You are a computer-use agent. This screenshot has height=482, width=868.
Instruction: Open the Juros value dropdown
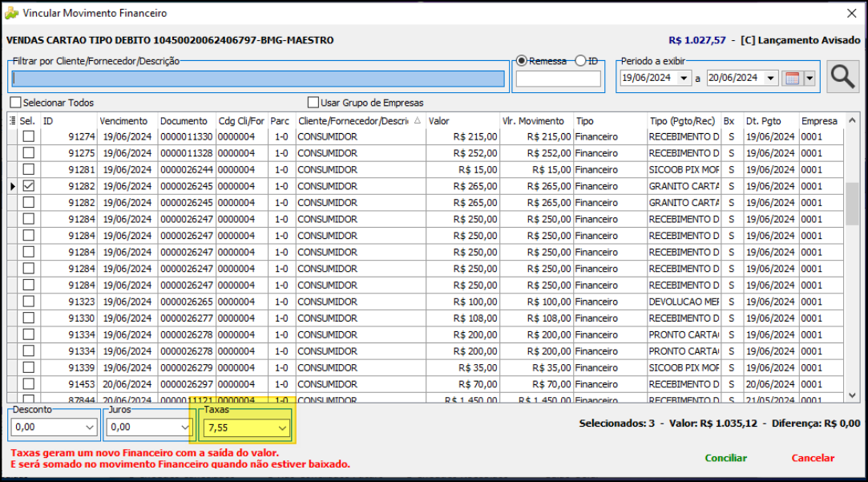point(184,427)
